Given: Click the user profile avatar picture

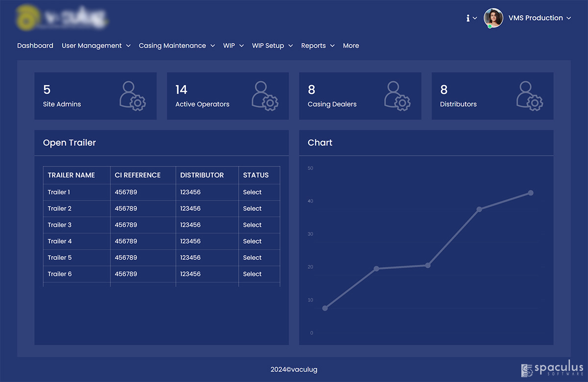Looking at the screenshot, I should [x=493, y=18].
